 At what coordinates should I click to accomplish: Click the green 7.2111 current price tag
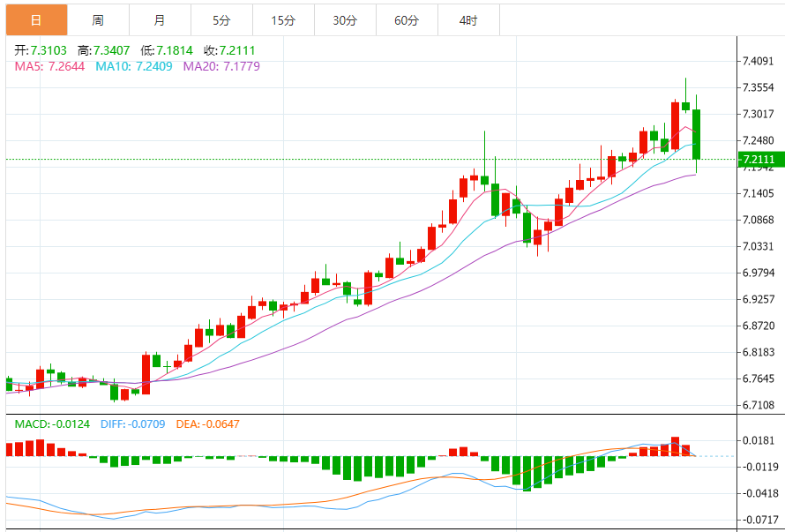761,160
